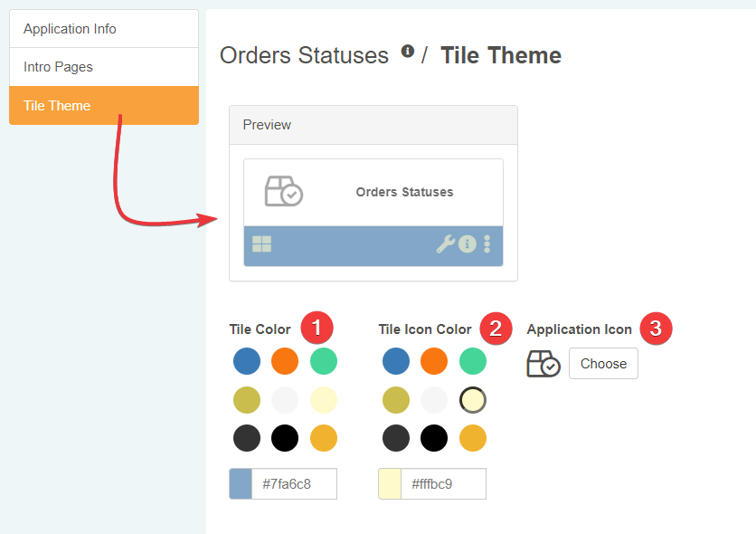
Task: Switch to Intro Pages tab
Action: click(x=103, y=67)
